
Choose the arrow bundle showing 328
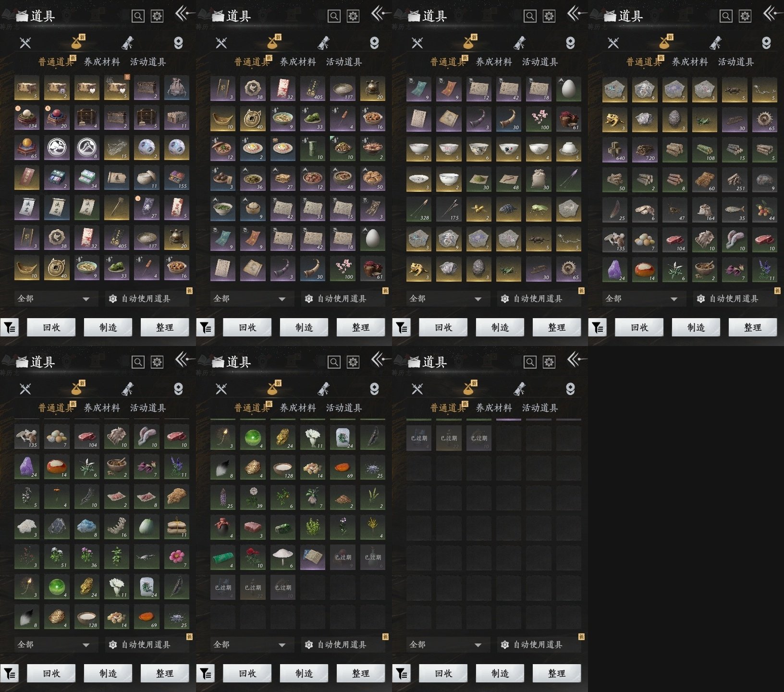[x=419, y=210]
